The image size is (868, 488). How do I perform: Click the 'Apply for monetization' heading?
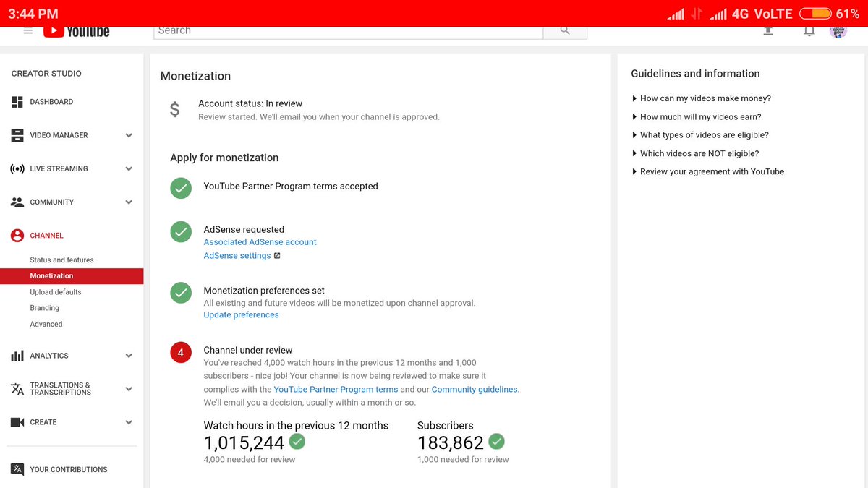point(224,158)
